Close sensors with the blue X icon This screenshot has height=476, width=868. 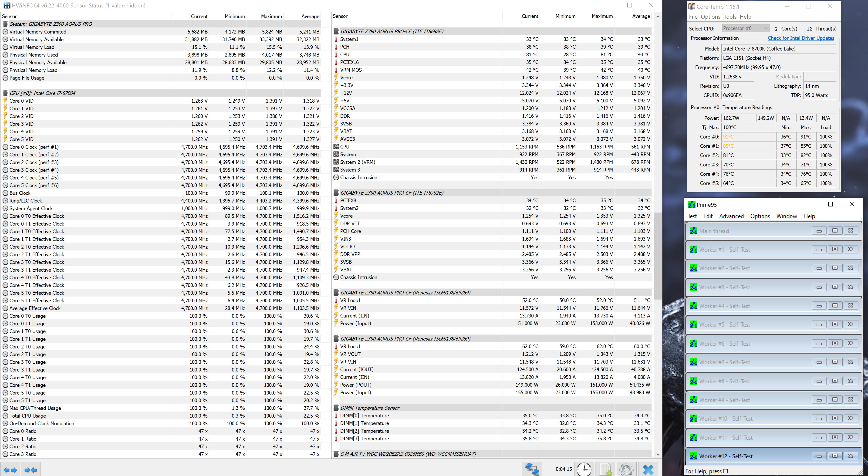point(648,469)
